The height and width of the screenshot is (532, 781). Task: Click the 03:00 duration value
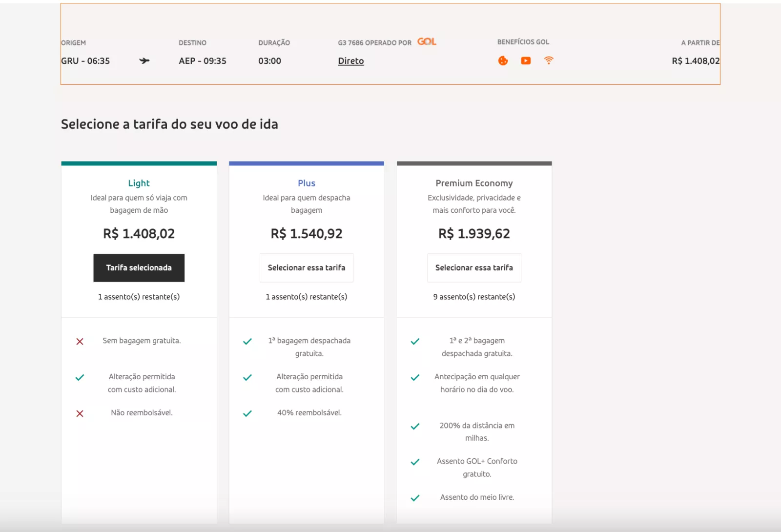(x=270, y=61)
